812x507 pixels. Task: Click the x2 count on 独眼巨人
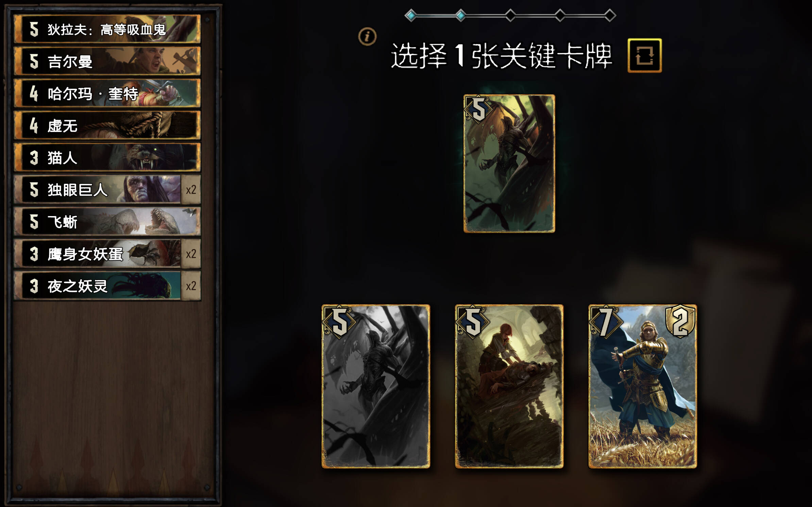[191, 190]
